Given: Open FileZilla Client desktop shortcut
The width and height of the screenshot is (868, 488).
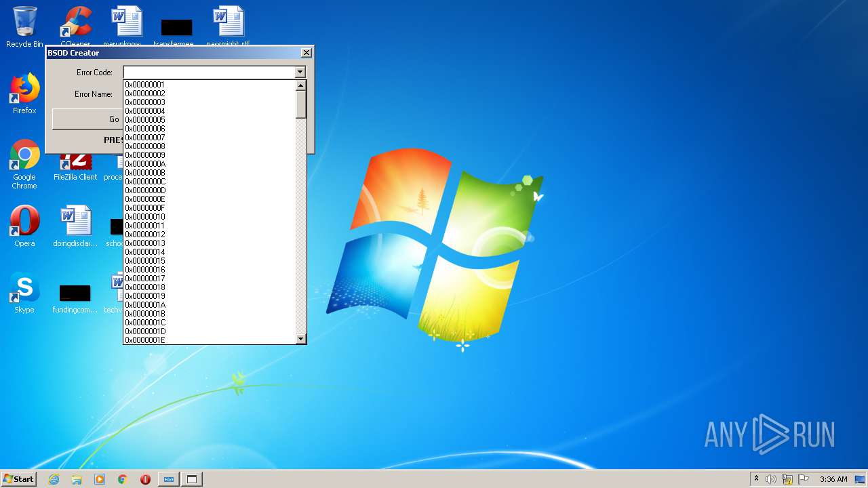Looking at the screenshot, I should (x=75, y=167).
